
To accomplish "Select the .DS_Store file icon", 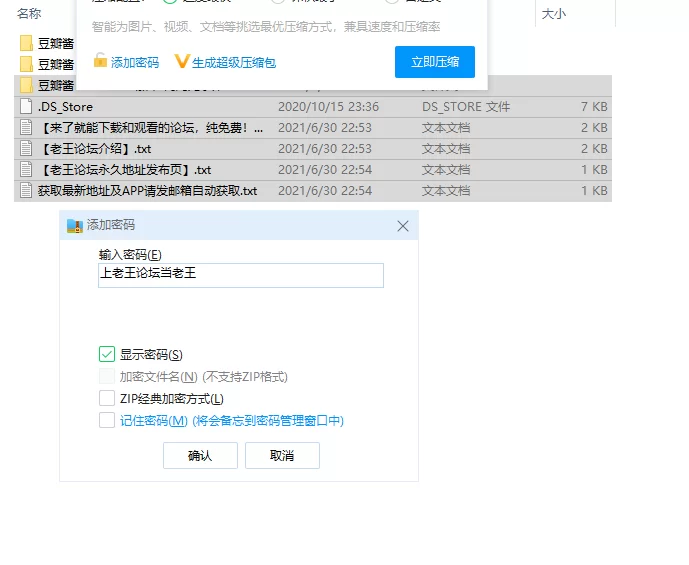I will click(26, 106).
